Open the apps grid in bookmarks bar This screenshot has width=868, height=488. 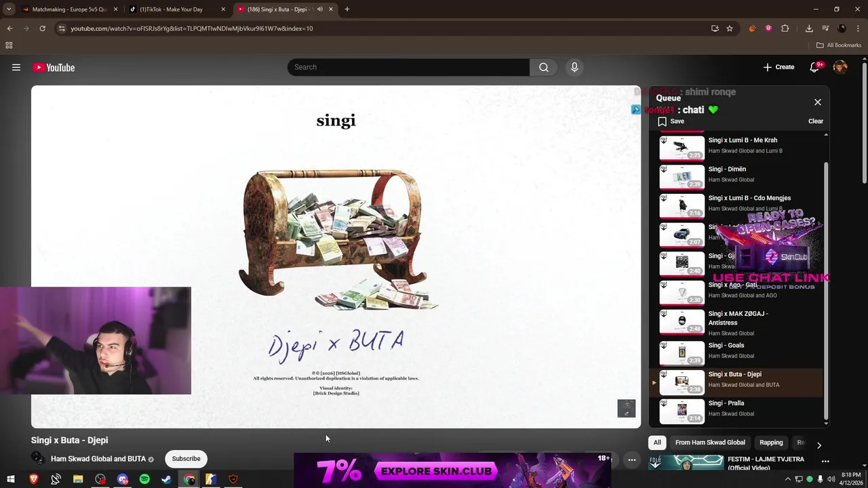pyautogui.click(x=9, y=45)
